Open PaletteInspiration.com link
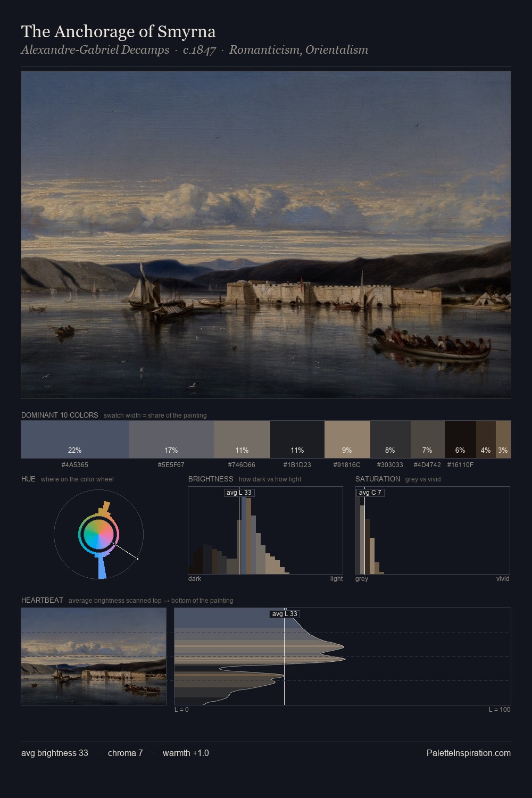532x798 pixels. click(469, 753)
